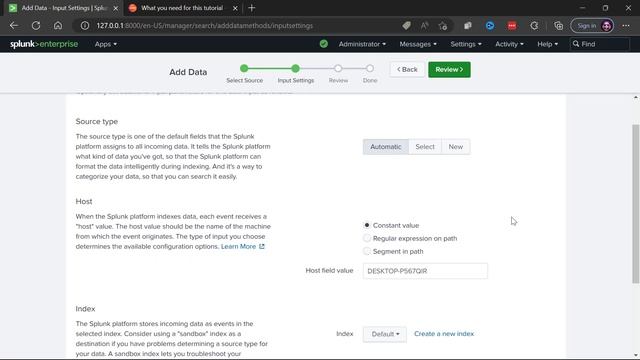640x360 pixels.
Task: Open browser settings and more menu
Action: [626, 26]
